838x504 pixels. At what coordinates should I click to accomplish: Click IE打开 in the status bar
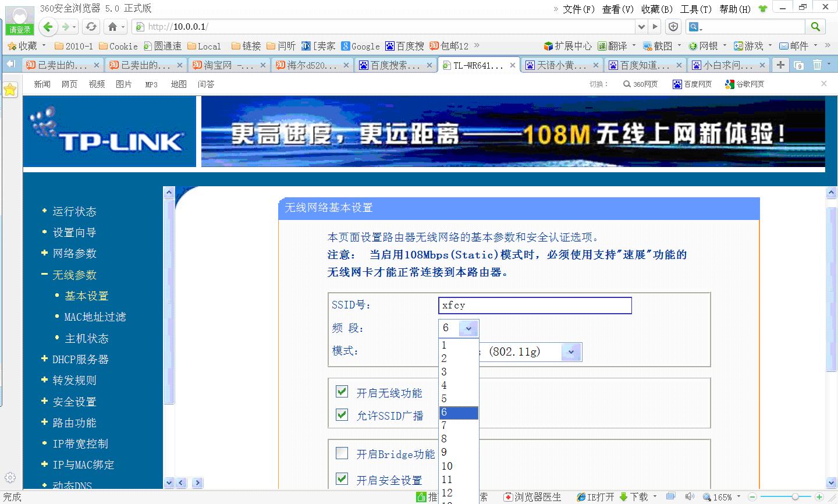(x=595, y=497)
